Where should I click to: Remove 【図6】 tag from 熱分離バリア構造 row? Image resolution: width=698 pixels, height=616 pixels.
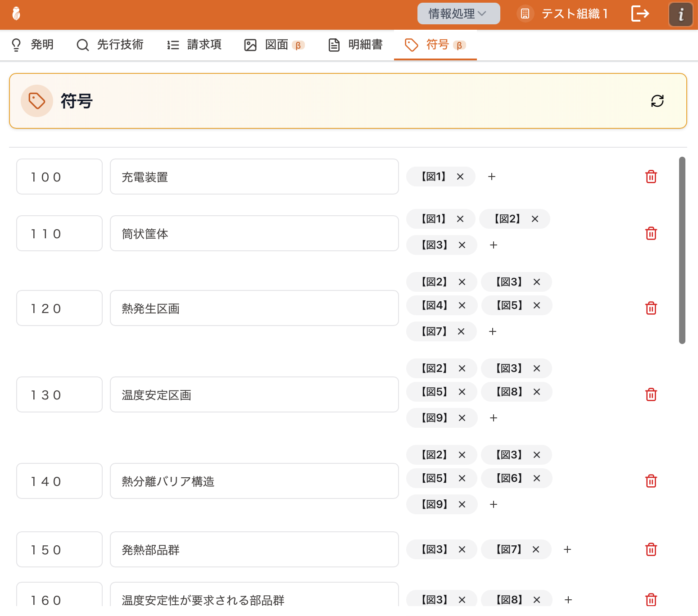pos(537,478)
